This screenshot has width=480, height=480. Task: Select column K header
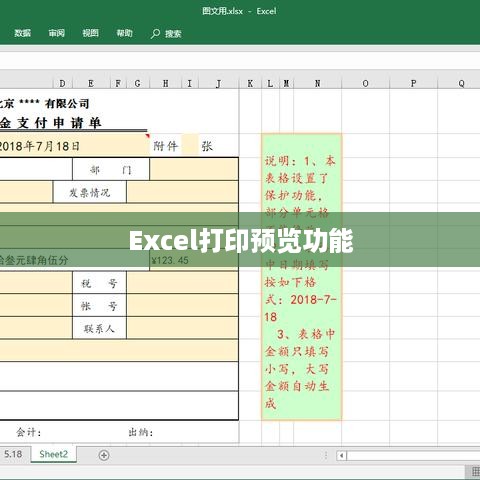click(x=250, y=83)
